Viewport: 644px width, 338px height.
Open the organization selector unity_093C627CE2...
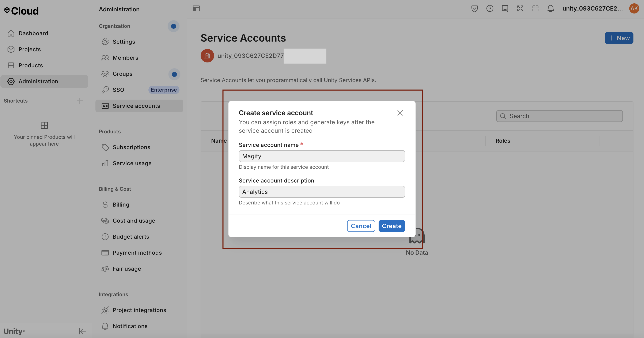pyautogui.click(x=592, y=8)
